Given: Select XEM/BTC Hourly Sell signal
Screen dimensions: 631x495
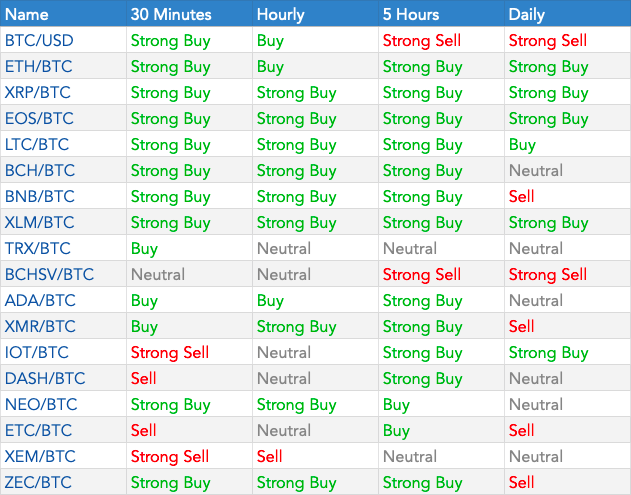Looking at the screenshot, I should 270,456.
